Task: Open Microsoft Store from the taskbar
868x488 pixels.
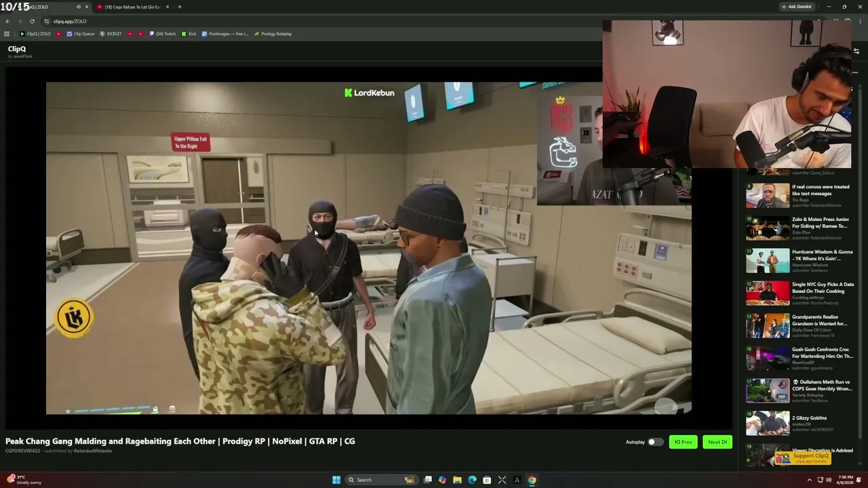Action: pyautogui.click(x=487, y=480)
